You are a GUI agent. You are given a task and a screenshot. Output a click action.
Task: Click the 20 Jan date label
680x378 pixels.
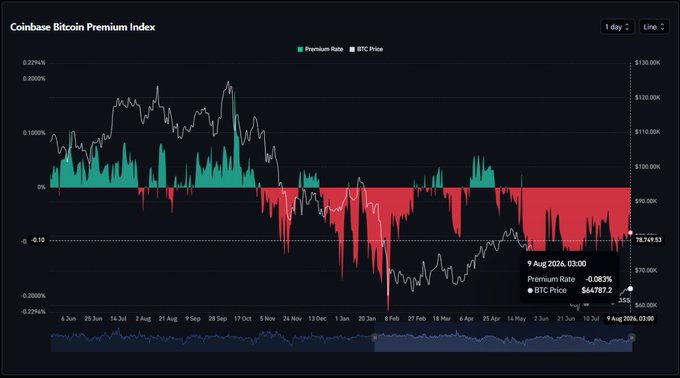[x=367, y=319]
